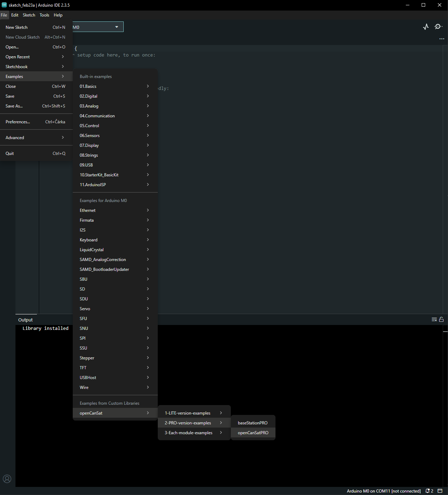Click the Arduino app icon in title bar
448x495 pixels.
4,5
